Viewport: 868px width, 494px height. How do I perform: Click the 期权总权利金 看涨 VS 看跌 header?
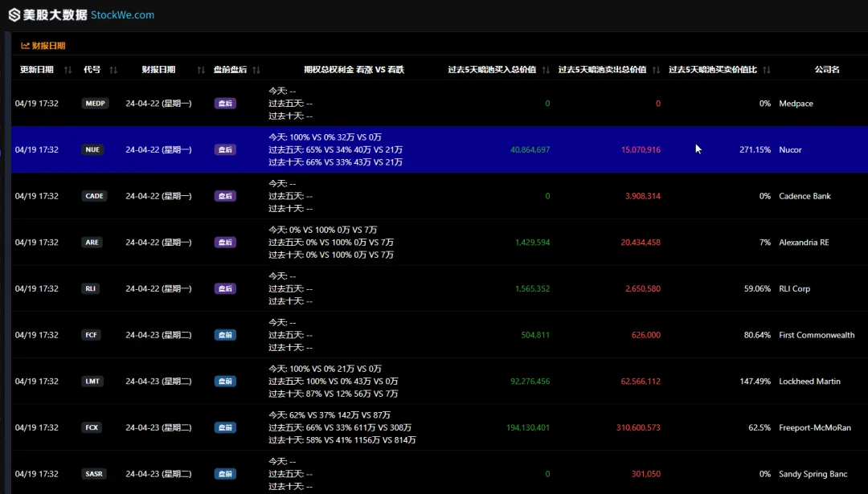coord(354,70)
